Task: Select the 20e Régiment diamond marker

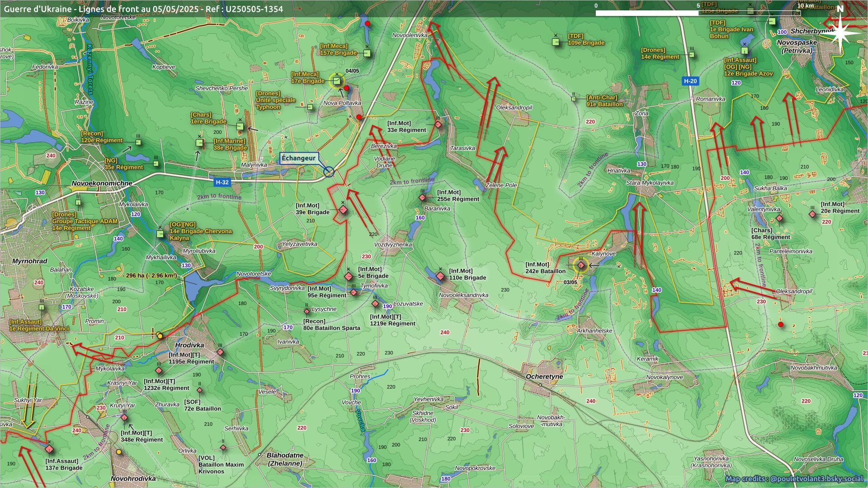Action: tap(813, 214)
